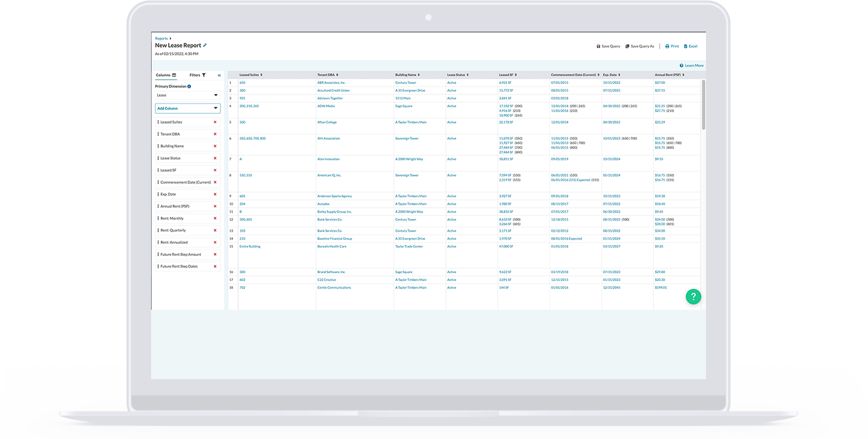Open tenant Afton College

326,122
